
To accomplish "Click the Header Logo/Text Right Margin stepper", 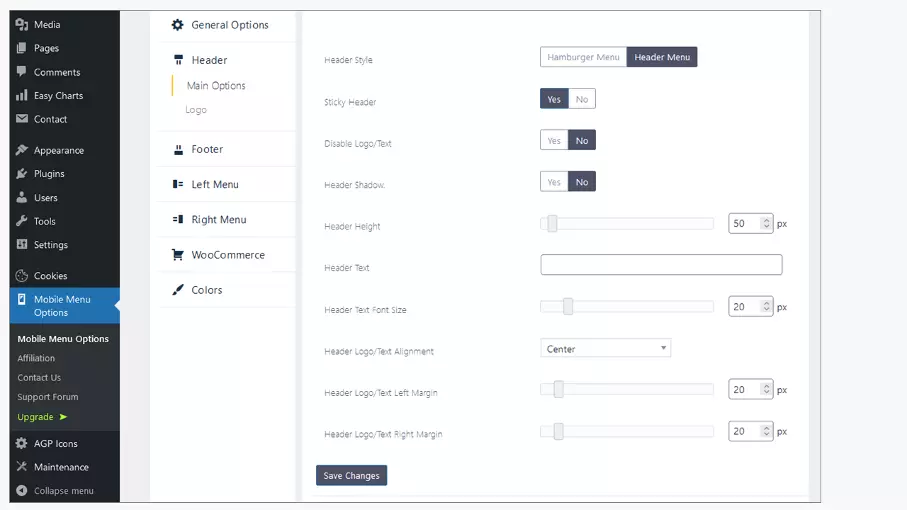I will click(x=766, y=431).
